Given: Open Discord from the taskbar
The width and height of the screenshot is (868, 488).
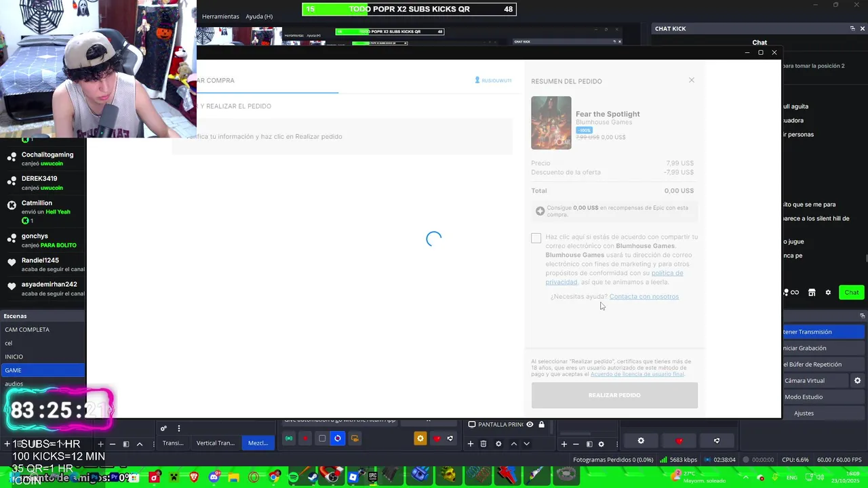Looking at the screenshot, I should [x=214, y=477].
